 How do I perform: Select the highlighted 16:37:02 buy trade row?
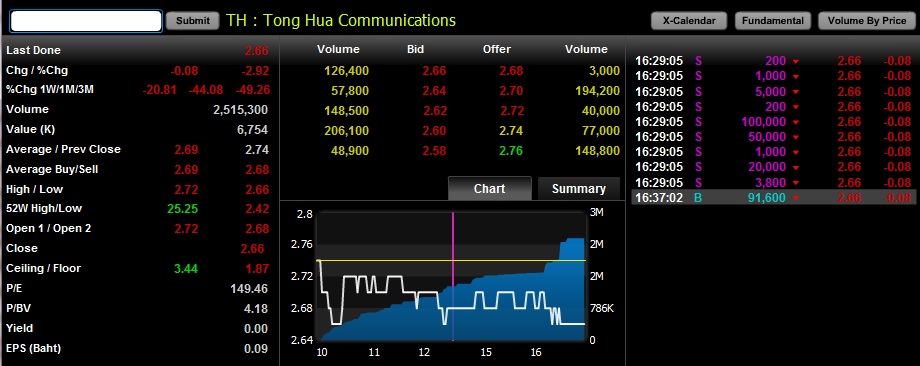click(x=773, y=198)
